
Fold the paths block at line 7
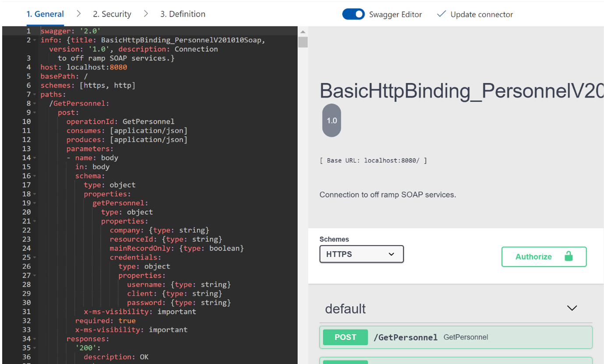(35, 94)
